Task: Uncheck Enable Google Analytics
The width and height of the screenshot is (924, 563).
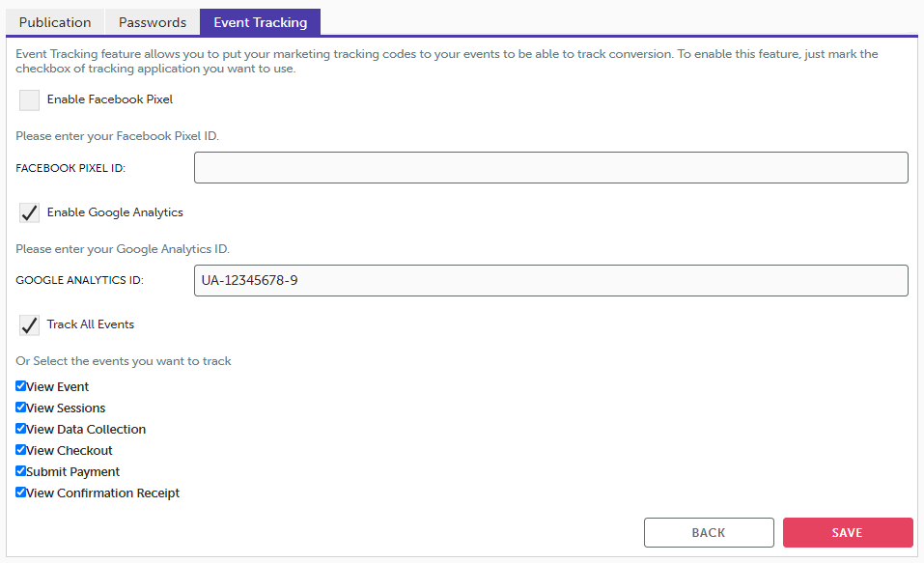Action: [30, 213]
